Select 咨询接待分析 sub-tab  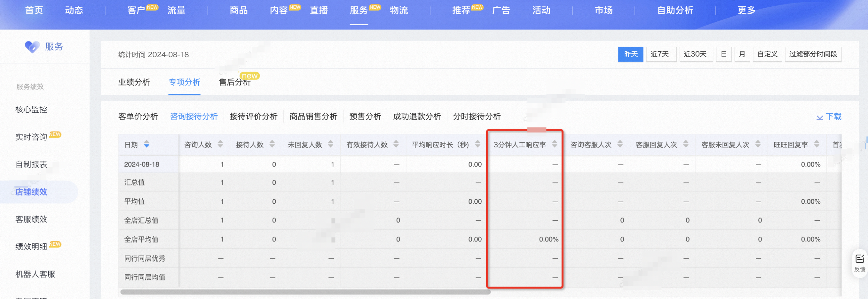[x=194, y=117]
